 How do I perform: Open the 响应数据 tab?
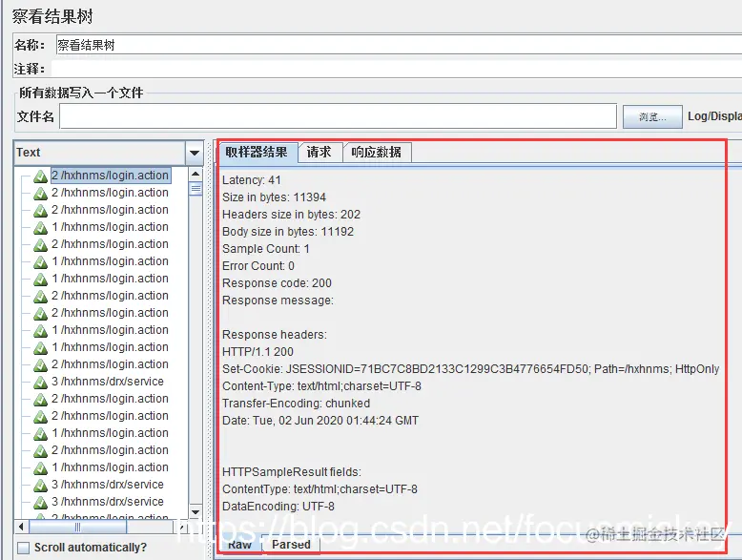tap(377, 152)
